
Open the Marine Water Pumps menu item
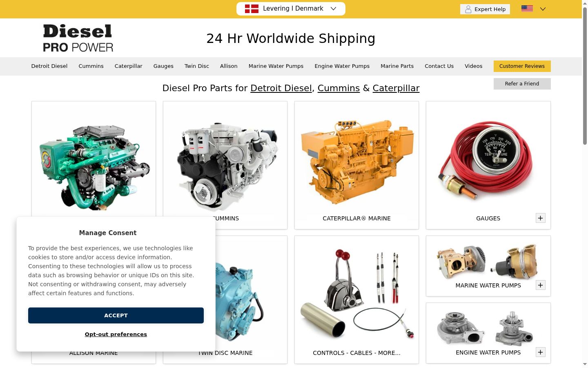[276, 66]
